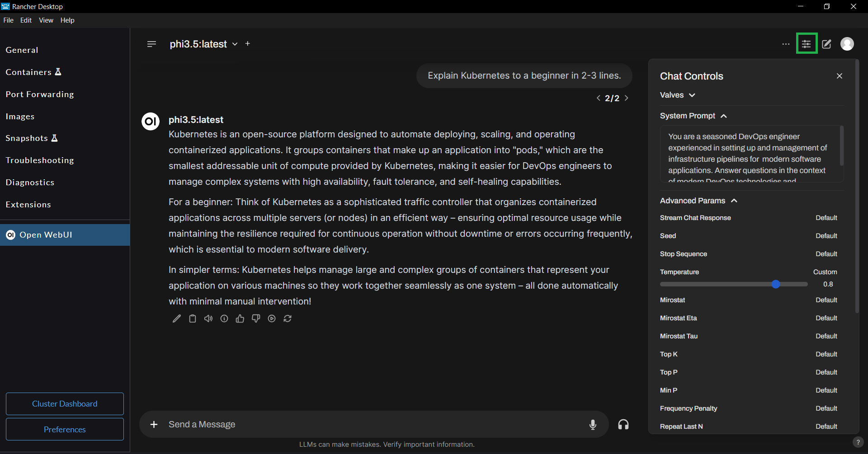
Task: Open the Help menu
Action: click(67, 20)
